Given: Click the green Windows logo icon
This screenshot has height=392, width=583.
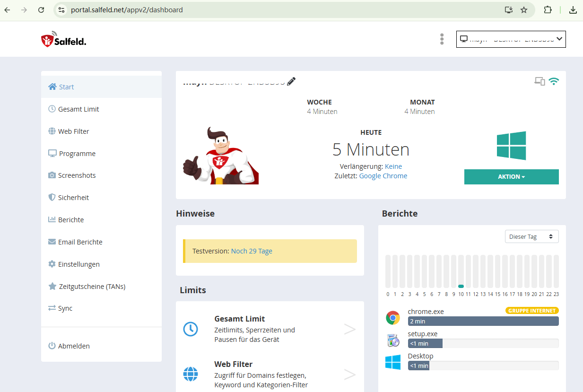Looking at the screenshot, I should [511, 146].
